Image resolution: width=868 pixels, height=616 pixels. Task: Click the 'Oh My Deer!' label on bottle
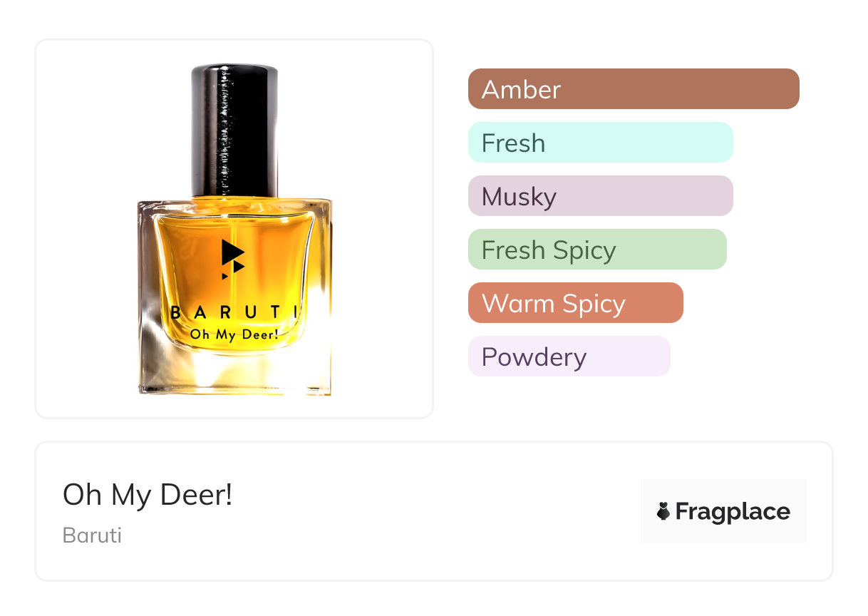click(233, 333)
